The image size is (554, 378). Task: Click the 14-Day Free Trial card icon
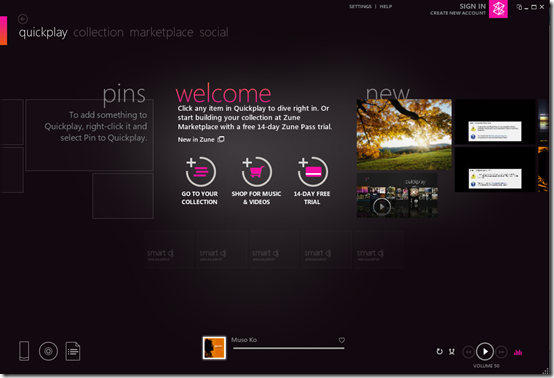(313, 172)
